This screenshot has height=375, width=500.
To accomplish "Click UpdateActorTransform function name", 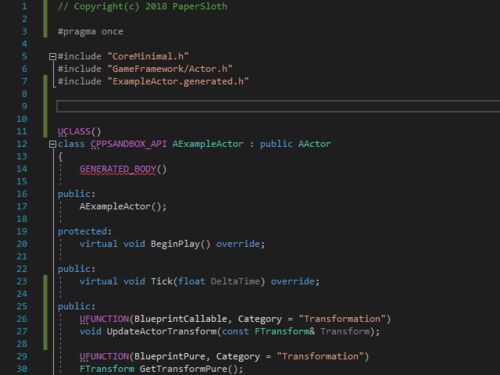I will (161, 332).
